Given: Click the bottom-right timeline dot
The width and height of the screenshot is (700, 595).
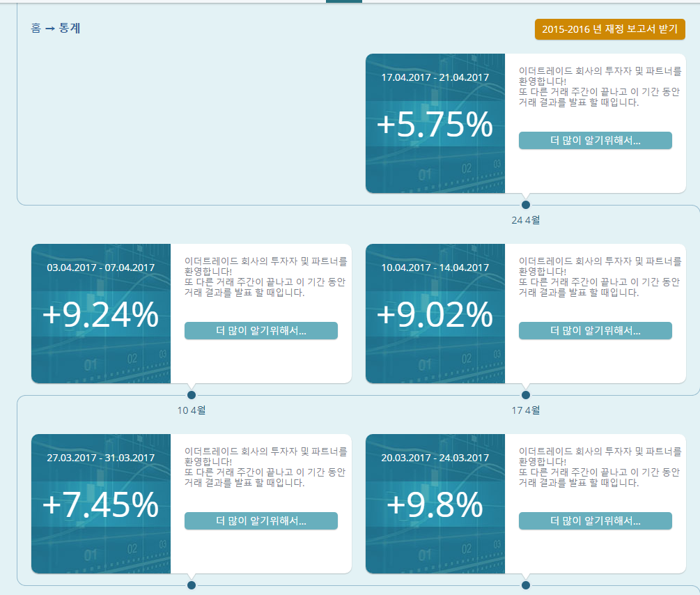Looking at the screenshot, I should coord(527,585).
